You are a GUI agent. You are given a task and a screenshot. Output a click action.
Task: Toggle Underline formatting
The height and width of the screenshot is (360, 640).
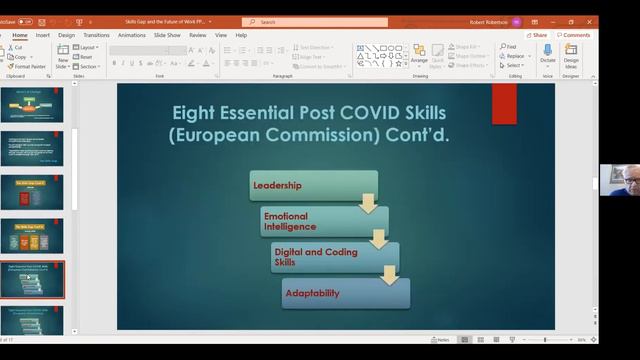coord(132,63)
